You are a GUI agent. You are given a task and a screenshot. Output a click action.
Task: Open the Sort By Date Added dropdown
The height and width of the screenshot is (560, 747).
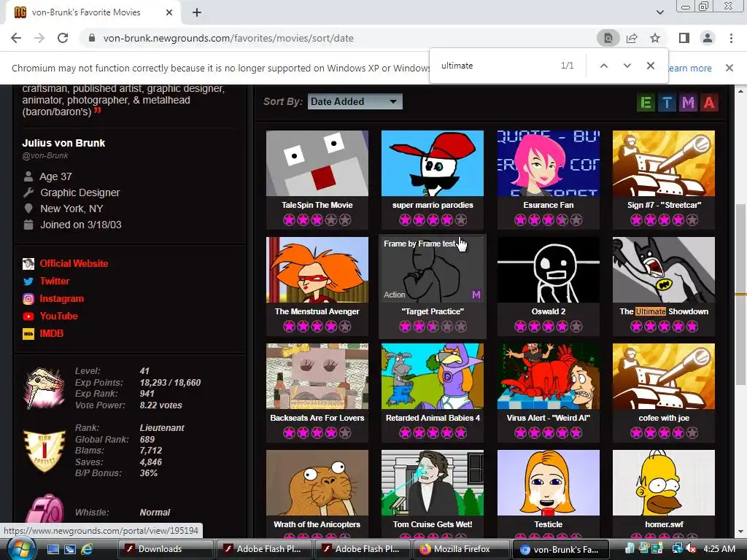[355, 101]
